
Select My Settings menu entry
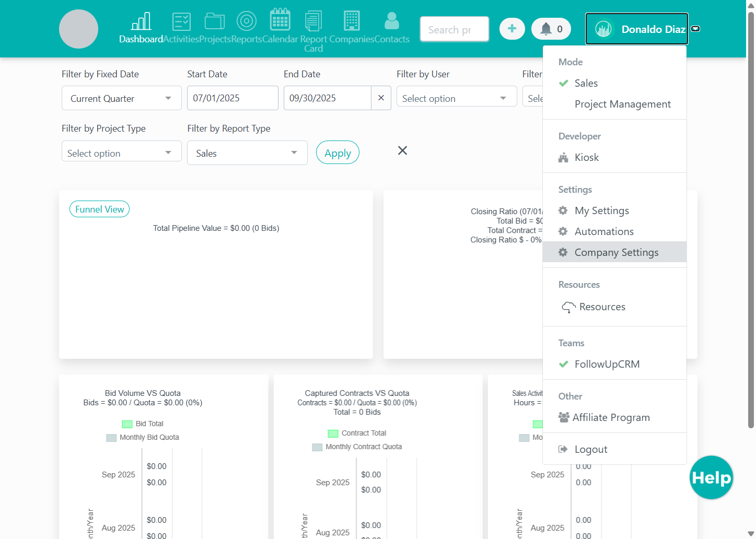click(x=614, y=210)
